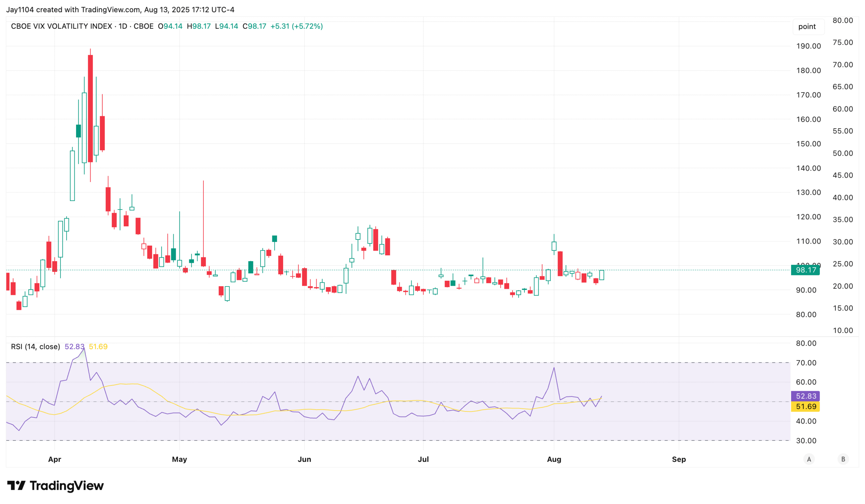This screenshot has height=504, width=865.
Task: Click the 10.00 outer axis label
Action: tap(843, 330)
